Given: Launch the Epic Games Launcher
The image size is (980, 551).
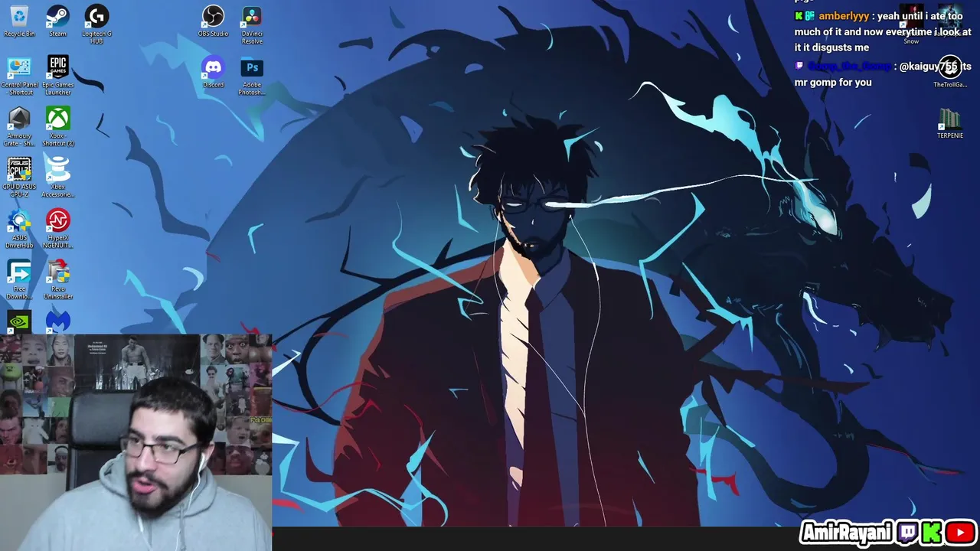Looking at the screenshot, I should coord(57,75).
